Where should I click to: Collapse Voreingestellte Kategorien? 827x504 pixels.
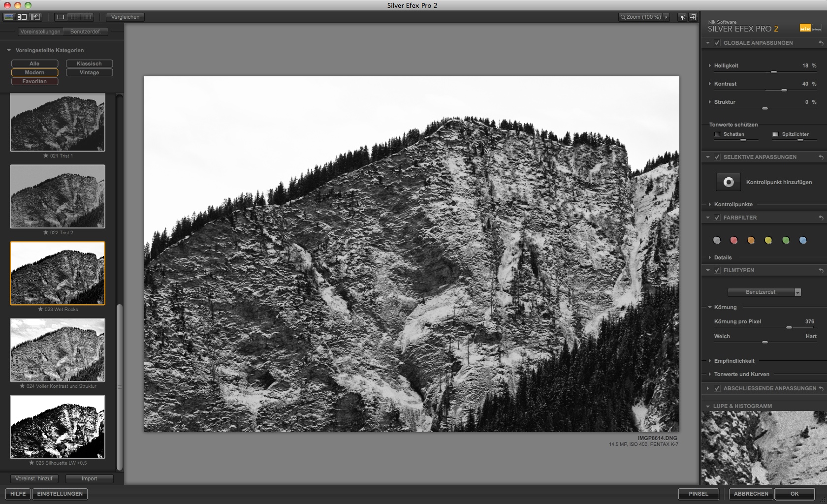[x=9, y=50]
